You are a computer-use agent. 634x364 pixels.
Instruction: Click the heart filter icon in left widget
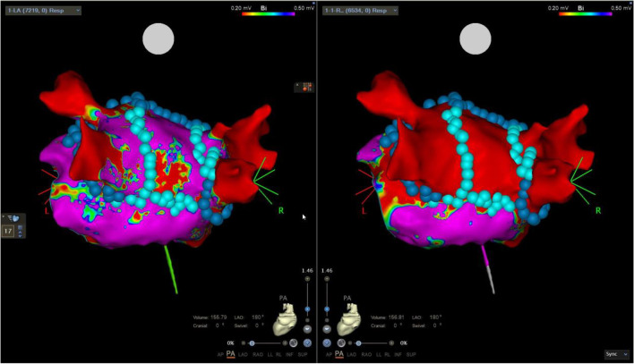[13, 218]
